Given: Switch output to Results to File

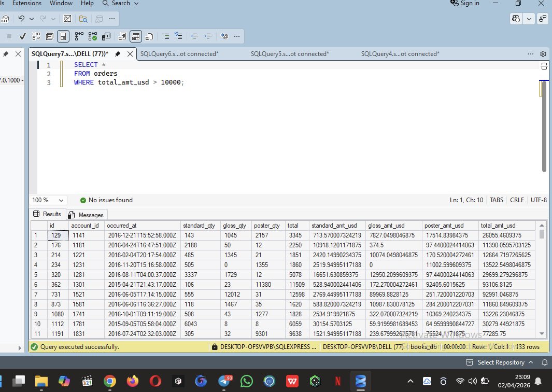Looking at the screenshot, I should [x=149, y=36].
